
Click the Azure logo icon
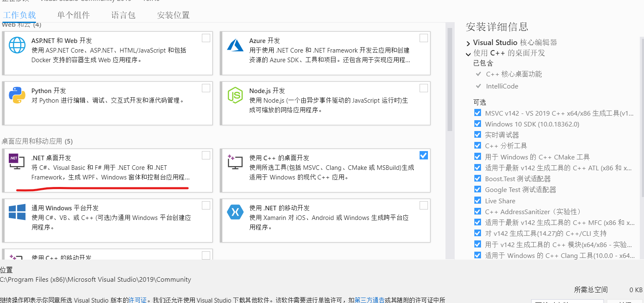[x=235, y=45]
